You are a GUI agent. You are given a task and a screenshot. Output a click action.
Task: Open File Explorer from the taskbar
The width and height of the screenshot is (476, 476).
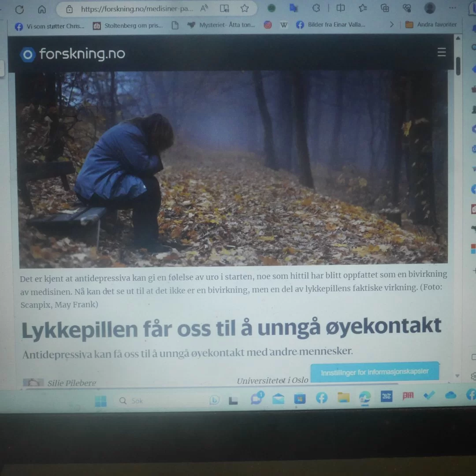click(x=343, y=398)
